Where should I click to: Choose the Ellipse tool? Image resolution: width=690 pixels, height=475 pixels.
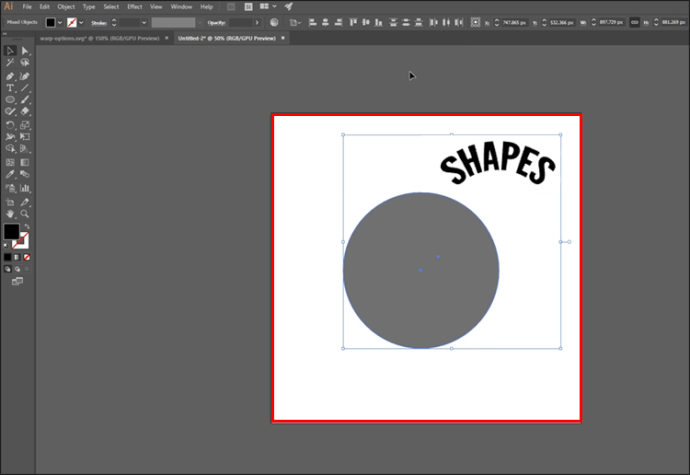pos(10,100)
